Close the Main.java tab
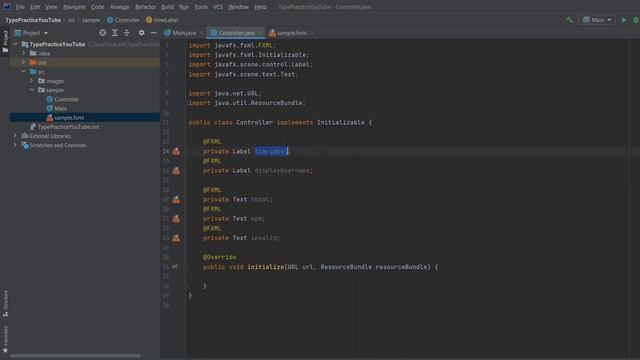Viewport: 640px width, 360px height. pos(201,33)
